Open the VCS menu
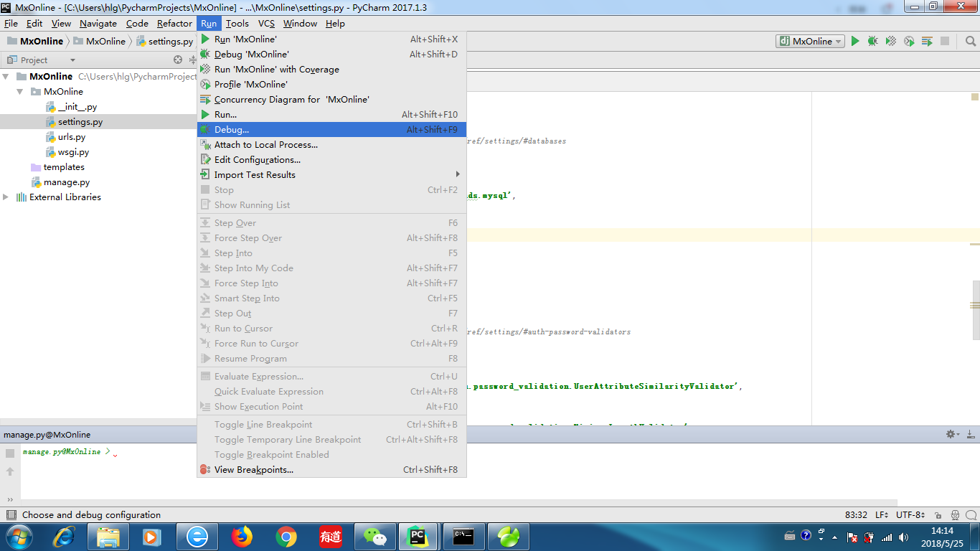Screen dimensions: 980x551 point(266,24)
